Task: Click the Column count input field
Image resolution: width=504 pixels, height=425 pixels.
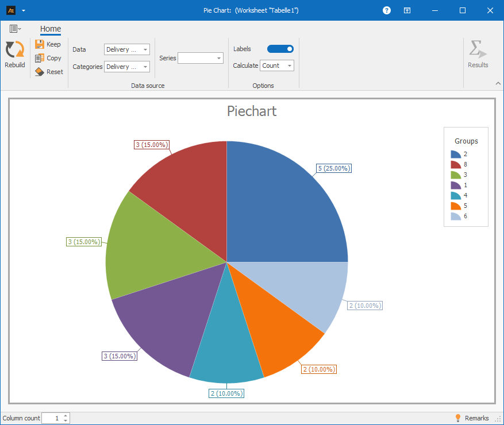Action: click(52, 418)
